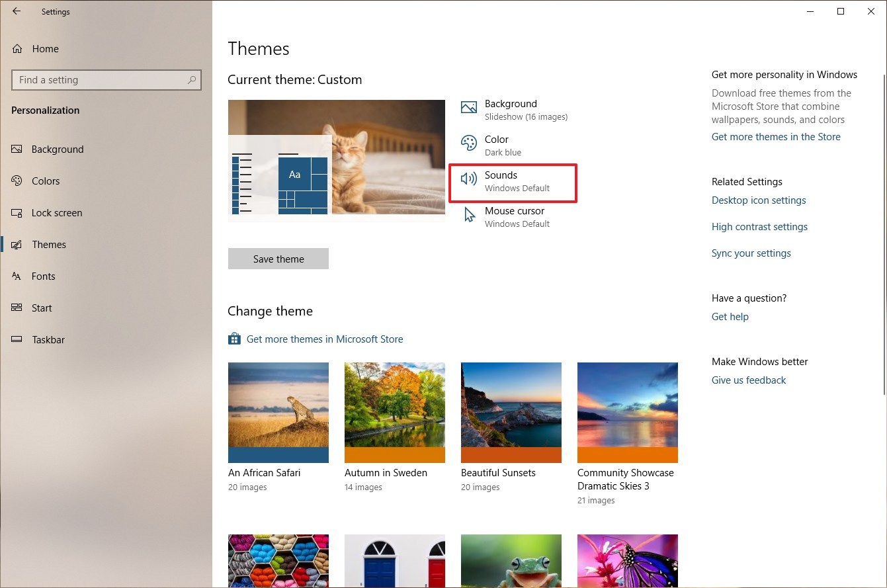Select the Autumn in Sweden theme
Screen dimensions: 887x588
[x=395, y=413]
